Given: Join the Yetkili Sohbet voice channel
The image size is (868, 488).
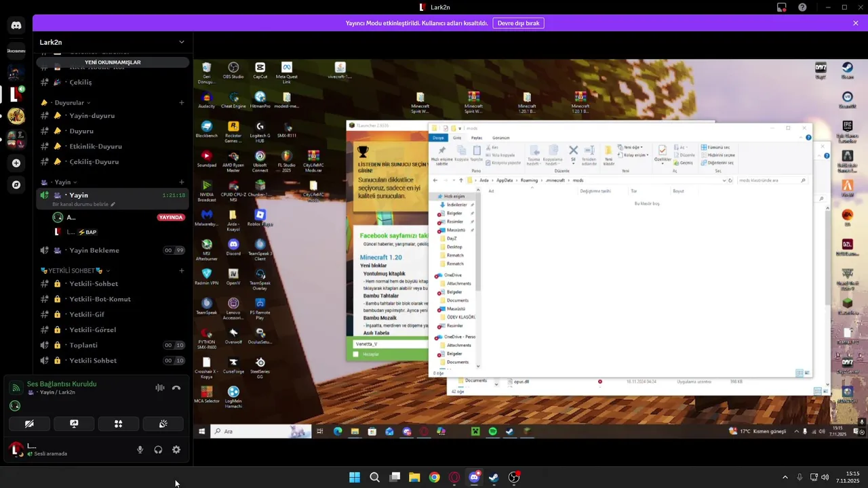Looking at the screenshot, I should click(x=113, y=360).
